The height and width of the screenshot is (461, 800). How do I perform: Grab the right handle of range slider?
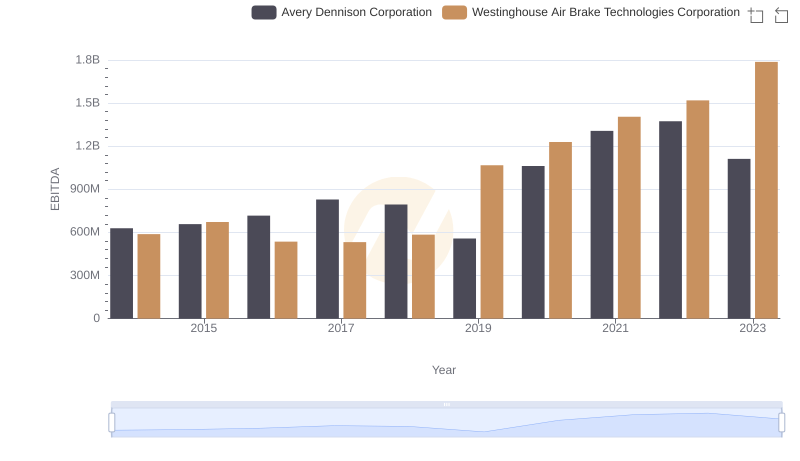click(x=781, y=422)
